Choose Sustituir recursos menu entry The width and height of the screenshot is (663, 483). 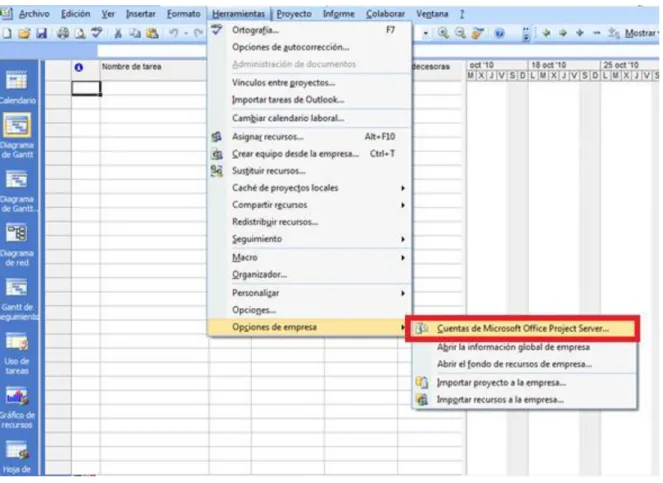coord(310,171)
